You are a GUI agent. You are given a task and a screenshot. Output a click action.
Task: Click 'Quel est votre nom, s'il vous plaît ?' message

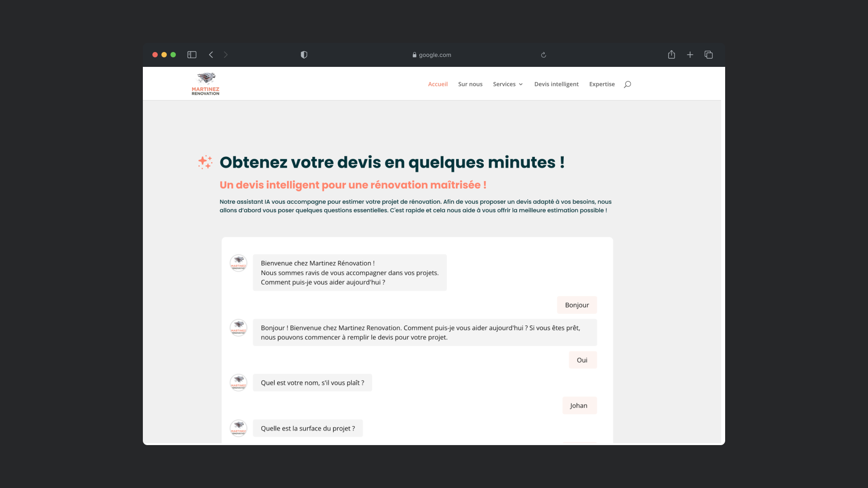[312, 383]
